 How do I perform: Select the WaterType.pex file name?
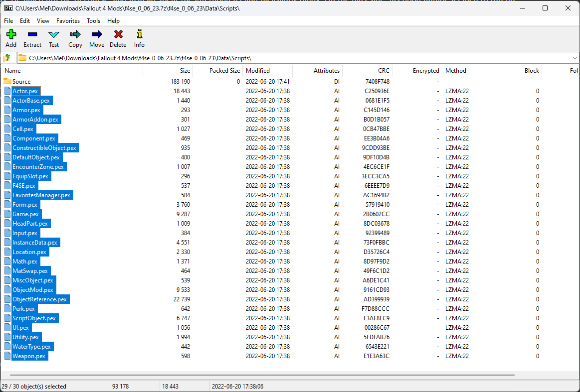coord(31,347)
